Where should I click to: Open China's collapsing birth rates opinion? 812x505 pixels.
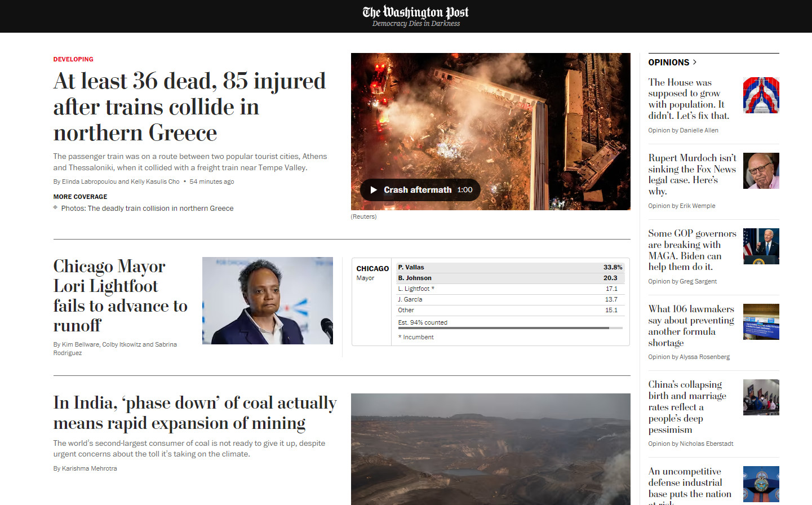(x=686, y=406)
